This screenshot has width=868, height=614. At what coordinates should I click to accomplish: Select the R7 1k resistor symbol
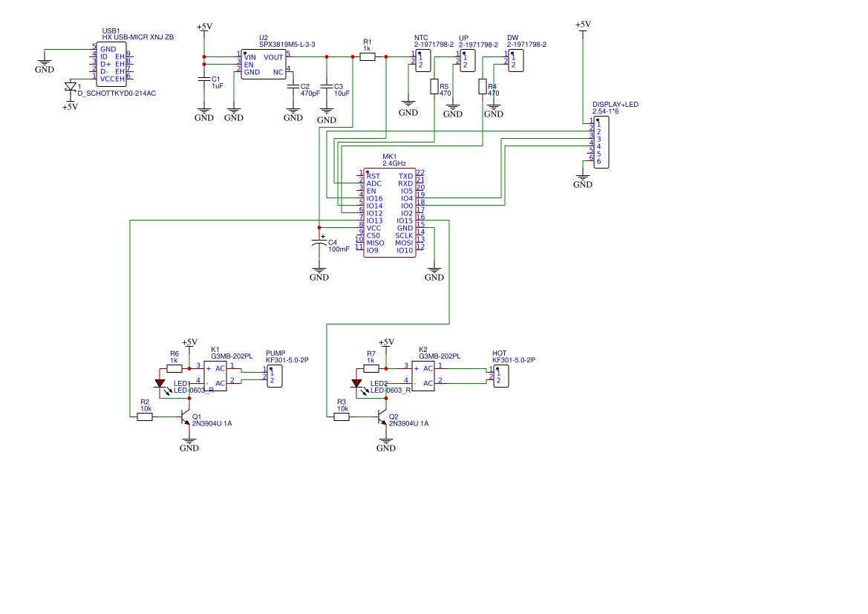pyautogui.click(x=371, y=369)
